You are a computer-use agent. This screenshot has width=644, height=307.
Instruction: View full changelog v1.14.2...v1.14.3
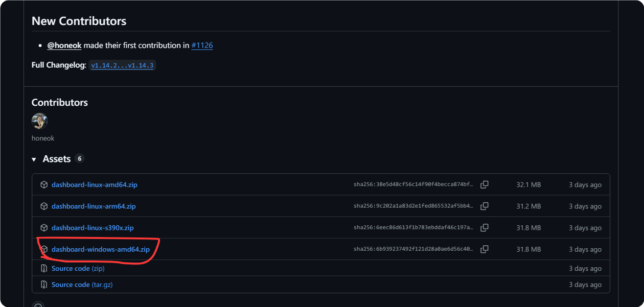pyautogui.click(x=122, y=65)
